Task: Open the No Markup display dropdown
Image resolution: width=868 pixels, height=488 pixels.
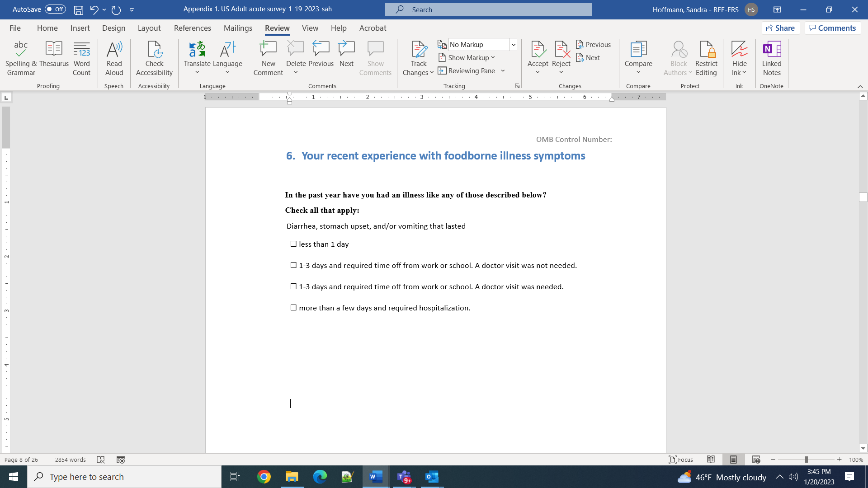Action: coord(513,45)
